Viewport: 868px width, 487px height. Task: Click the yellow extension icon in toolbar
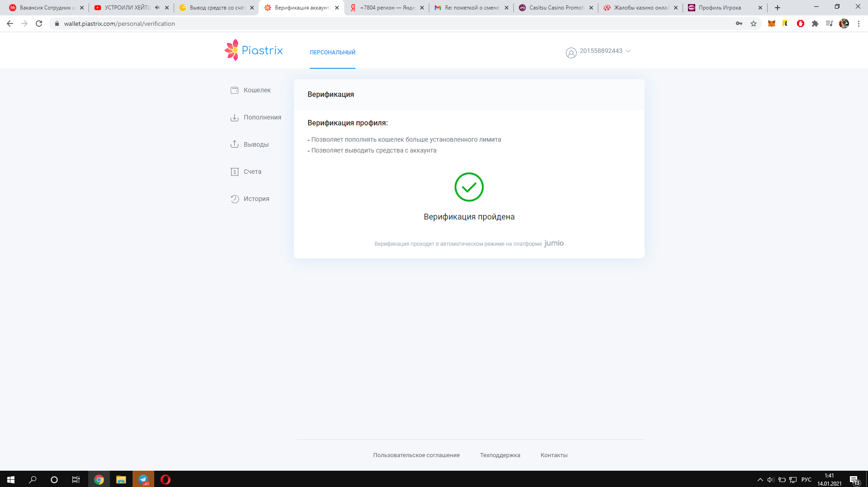[786, 24]
